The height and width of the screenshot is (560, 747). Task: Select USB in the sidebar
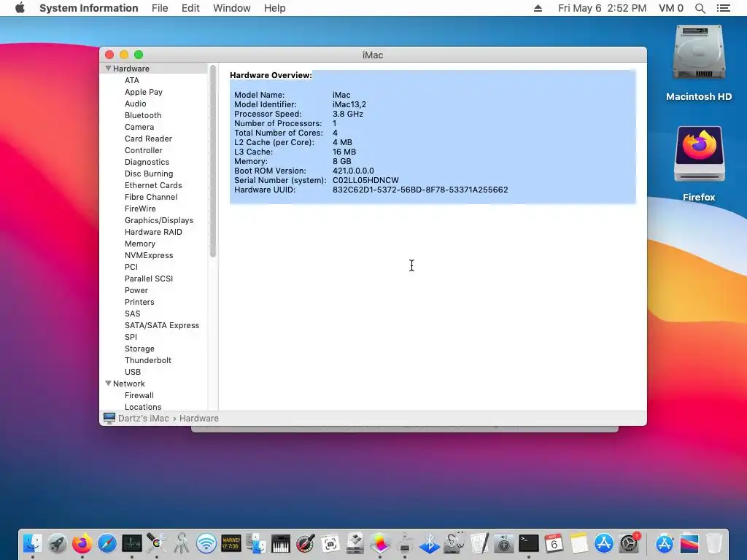[x=133, y=372]
